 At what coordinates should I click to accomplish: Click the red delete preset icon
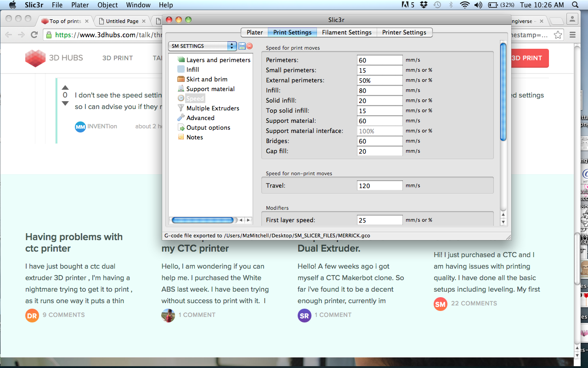pos(249,46)
